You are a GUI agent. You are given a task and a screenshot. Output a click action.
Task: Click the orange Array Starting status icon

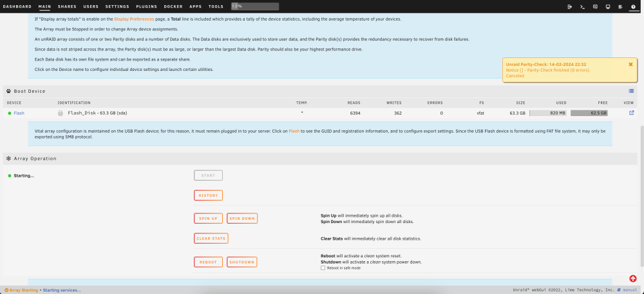tap(6, 290)
